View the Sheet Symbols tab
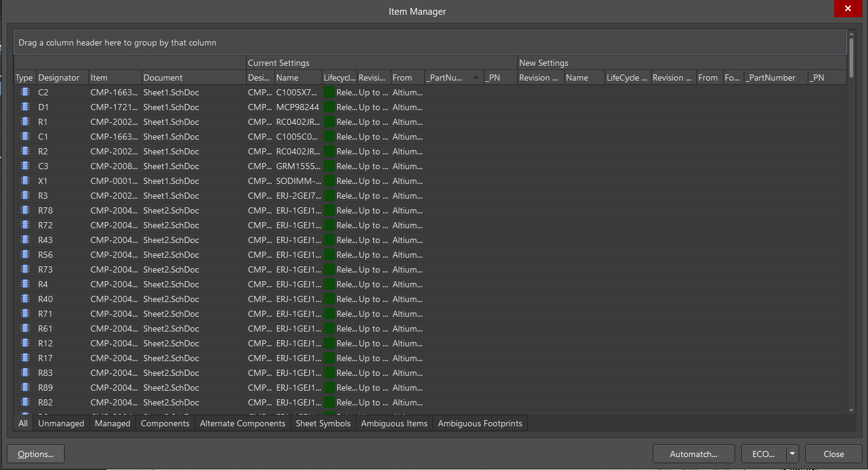This screenshot has height=470, width=868. pyautogui.click(x=323, y=423)
